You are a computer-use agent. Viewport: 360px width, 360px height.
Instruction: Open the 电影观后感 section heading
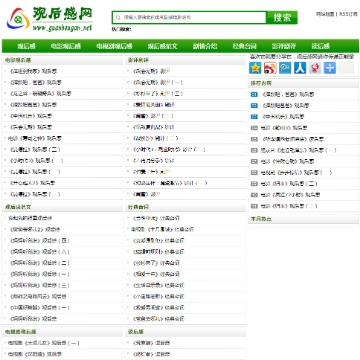(18, 60)
